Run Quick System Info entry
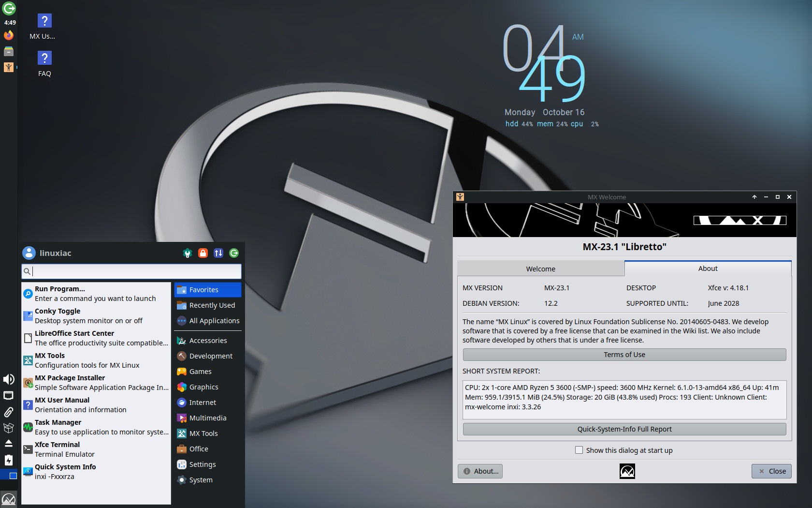The image size is (812, 508). point(96,472)
